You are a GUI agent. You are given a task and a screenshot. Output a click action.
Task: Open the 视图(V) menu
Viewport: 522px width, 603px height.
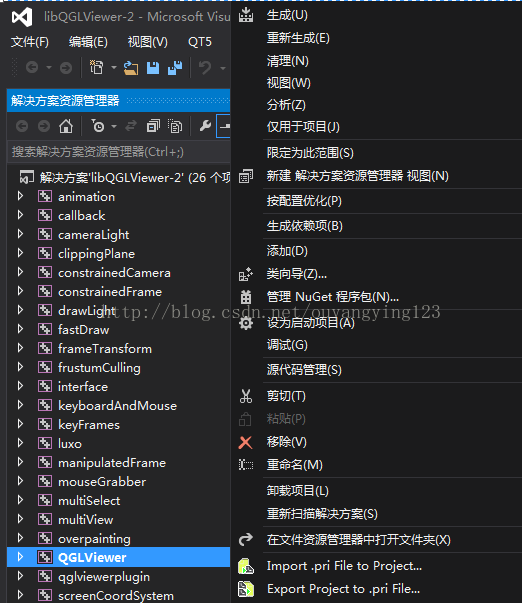[148, 42]
